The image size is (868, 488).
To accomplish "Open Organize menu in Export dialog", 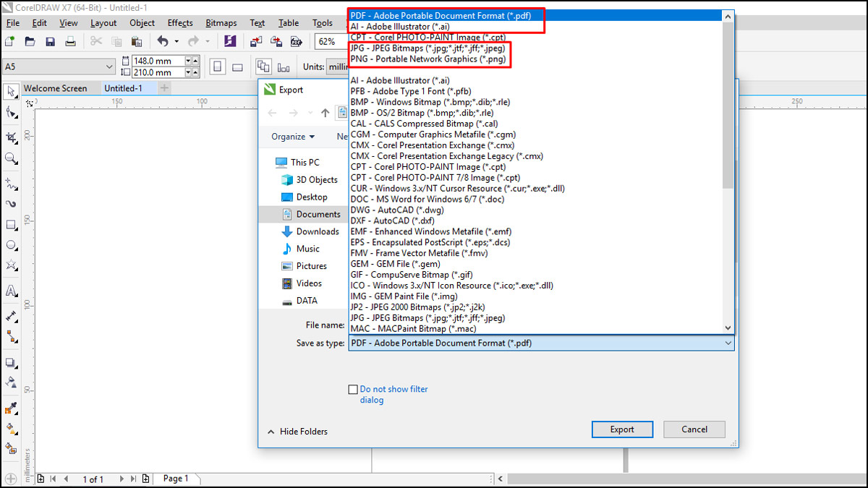I will (293, 137).
